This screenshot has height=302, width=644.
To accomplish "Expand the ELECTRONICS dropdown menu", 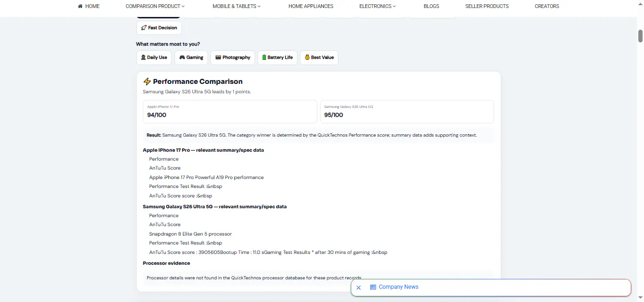I will tap(378, 6).
